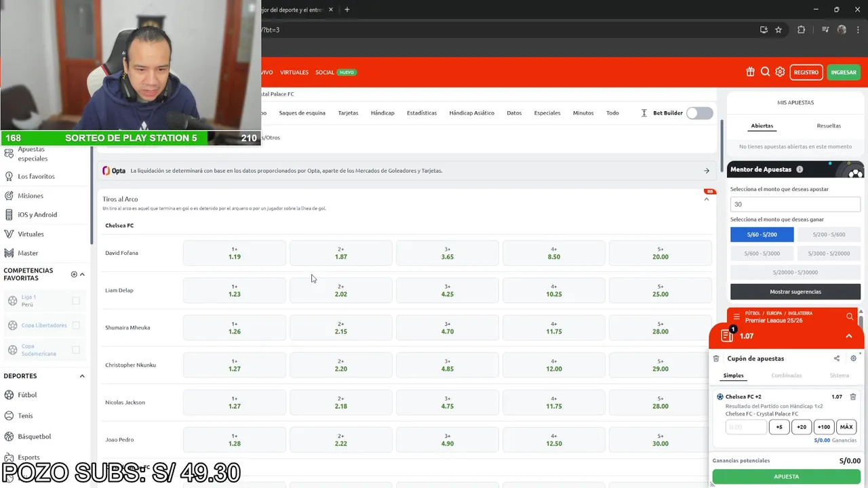Open Virtuales in the left sidebar

pos(31,234)
